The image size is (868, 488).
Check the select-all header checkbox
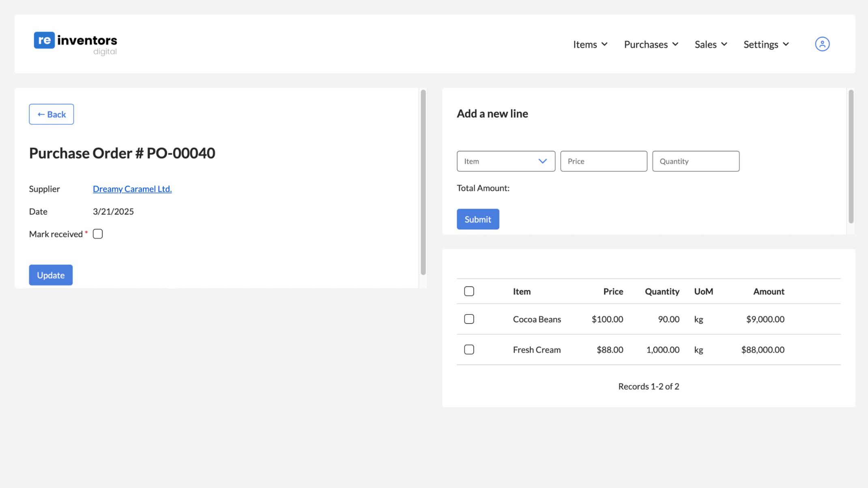(469, 291)
